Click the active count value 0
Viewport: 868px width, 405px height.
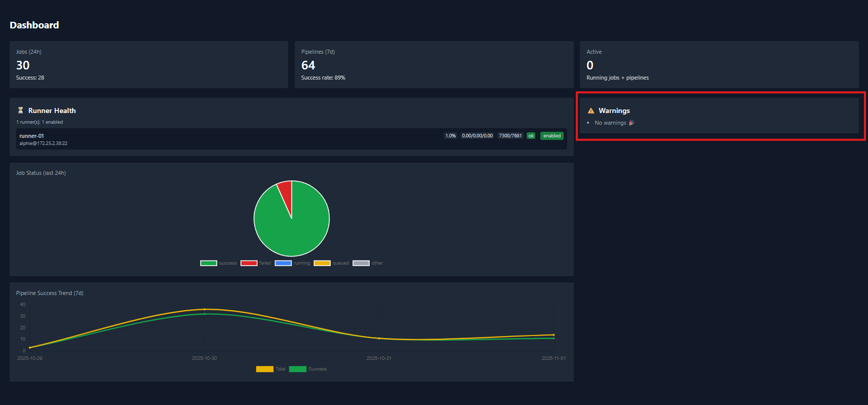point(590,65)
